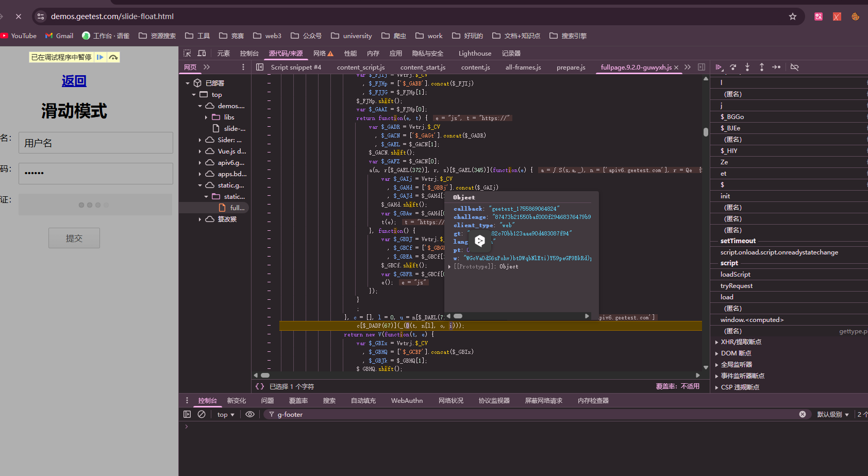
Task: Switch to the 元素 (Elements) panel
Action: pyautogui.click(x=224, y=53)
